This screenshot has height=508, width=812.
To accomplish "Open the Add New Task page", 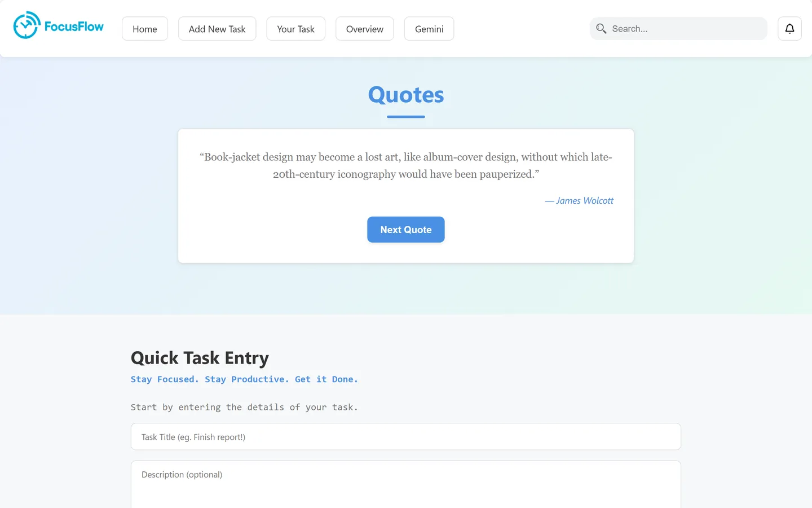I will pos(217,29).
